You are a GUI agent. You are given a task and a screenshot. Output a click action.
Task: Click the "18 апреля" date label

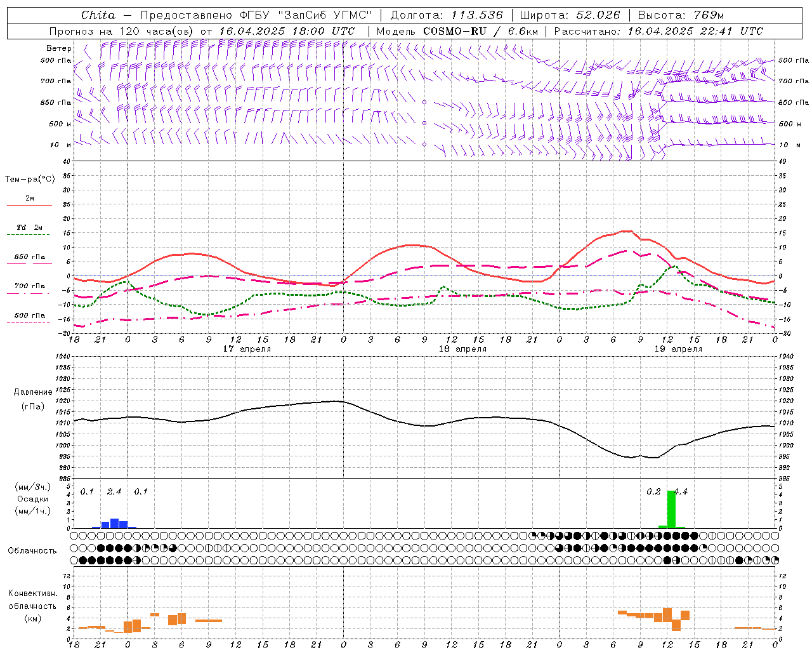pos(462,349)
